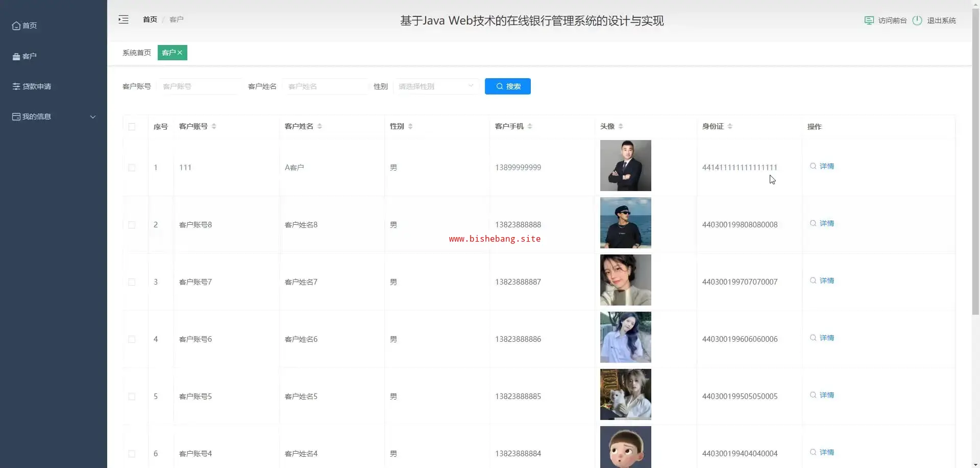This screenshot has width=980, height=468.
Task: Open 贷款申请 in the sidebar menu
Action: (x=37, y=86)
